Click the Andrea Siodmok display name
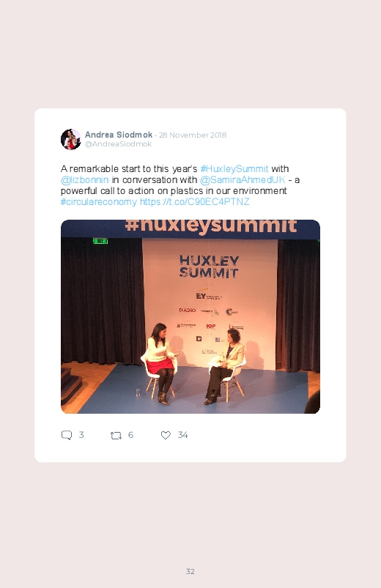The width and height of the screenshot is (381, 588). [x=119, y=135]
